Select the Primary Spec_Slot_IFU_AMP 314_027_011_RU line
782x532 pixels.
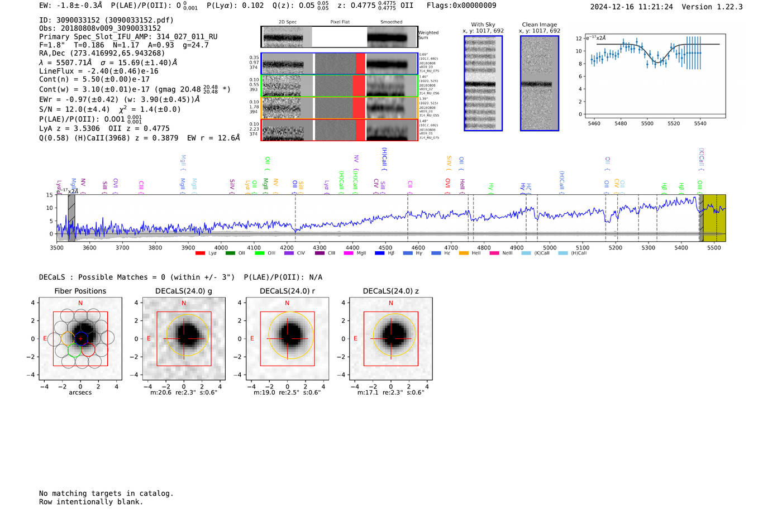click(x=128, y=37)
